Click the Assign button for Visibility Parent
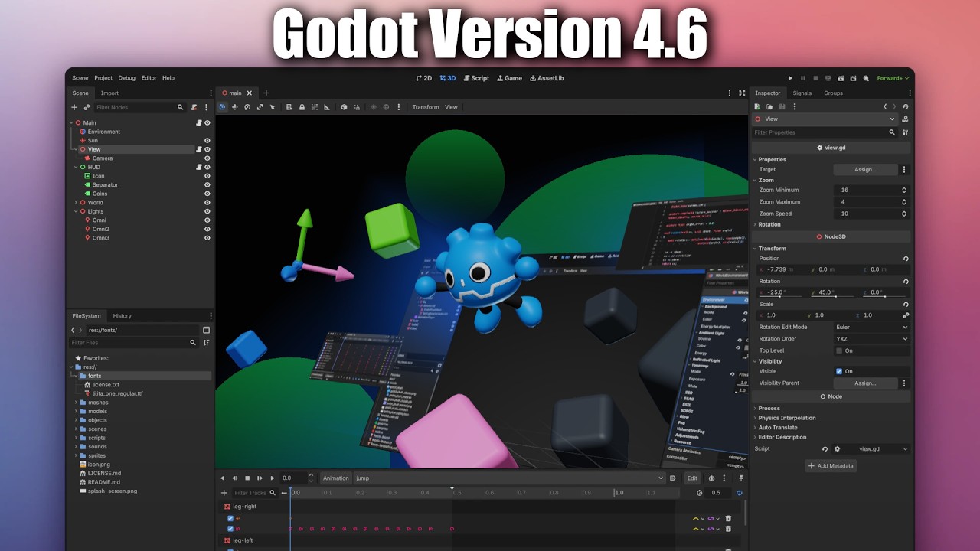The height and width of the screenshot is (551, 980). [865, 383]
